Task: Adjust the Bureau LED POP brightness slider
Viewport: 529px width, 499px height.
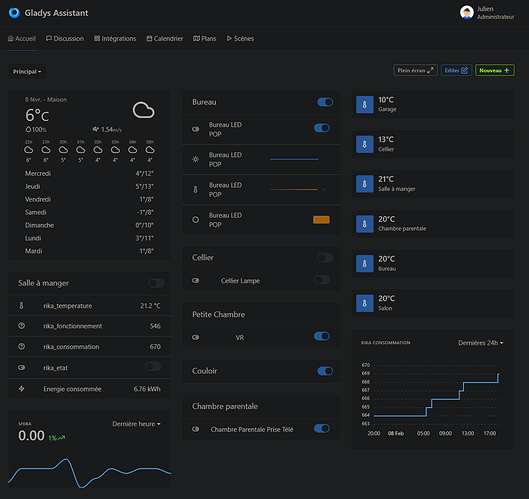Action: (297, 160)
